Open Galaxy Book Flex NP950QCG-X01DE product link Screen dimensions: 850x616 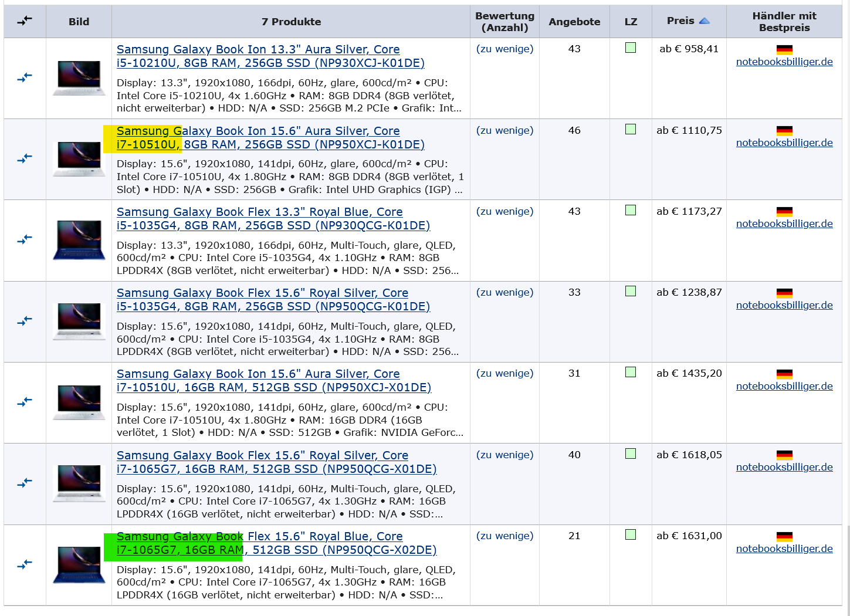click(277, 462)
